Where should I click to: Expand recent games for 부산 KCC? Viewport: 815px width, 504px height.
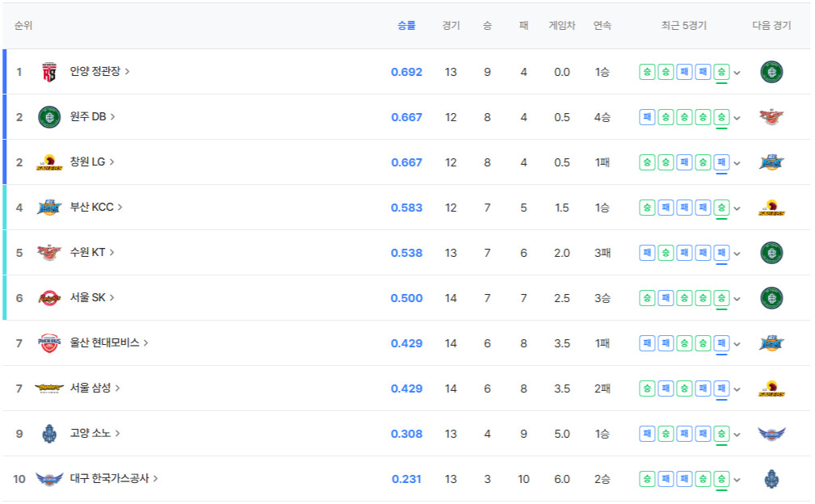tap(737, 208)
